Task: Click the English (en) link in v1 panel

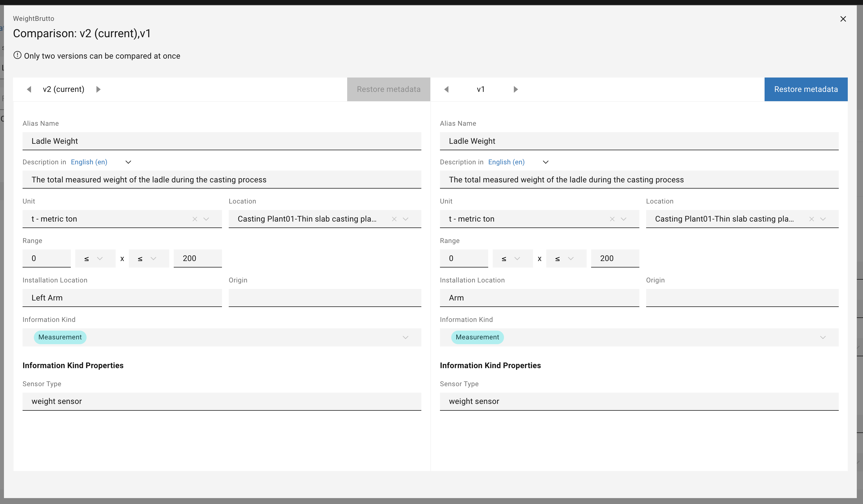Action: pos(506,162)
